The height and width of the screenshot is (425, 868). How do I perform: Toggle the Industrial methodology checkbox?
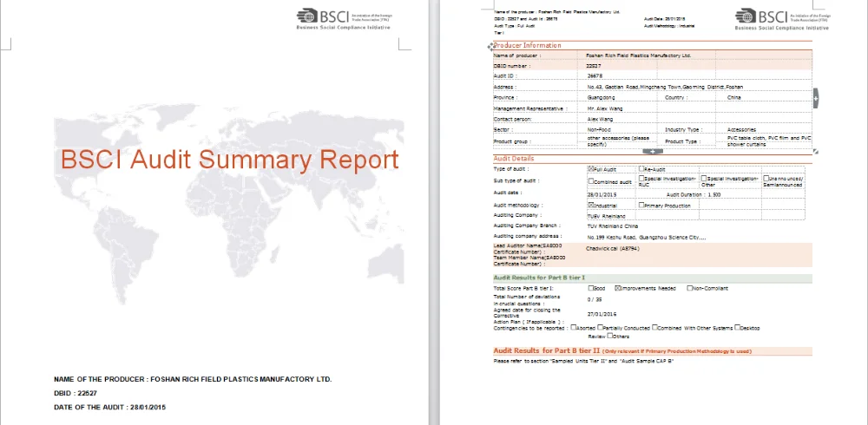tap(591, 206)
